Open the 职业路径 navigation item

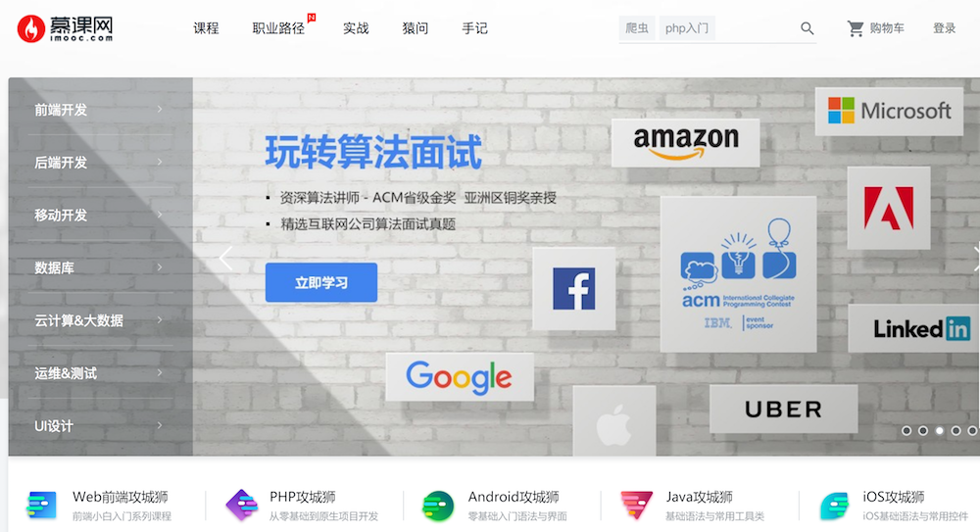pos(278,28)
